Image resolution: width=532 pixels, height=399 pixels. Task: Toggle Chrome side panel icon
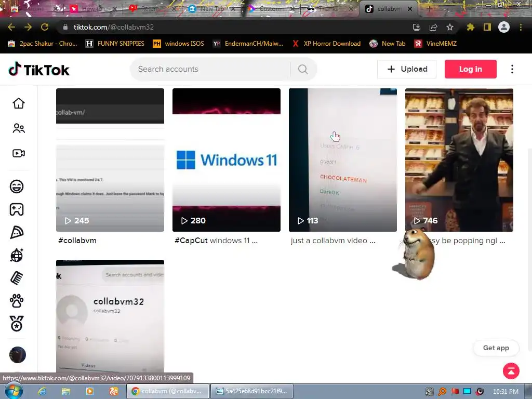coord(487,27)
